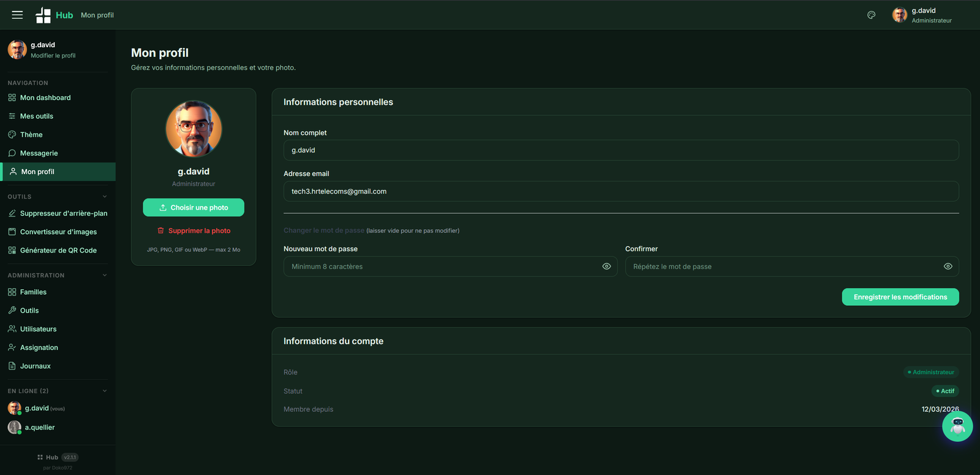
Task: Click the Utilisateurs people icon
Action: coord(12,329)
